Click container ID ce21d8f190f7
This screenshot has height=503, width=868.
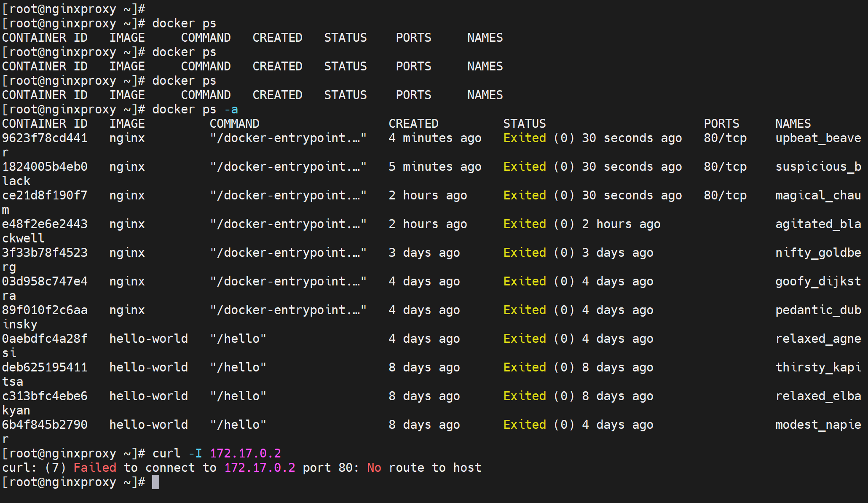click(x=45, y=195)
